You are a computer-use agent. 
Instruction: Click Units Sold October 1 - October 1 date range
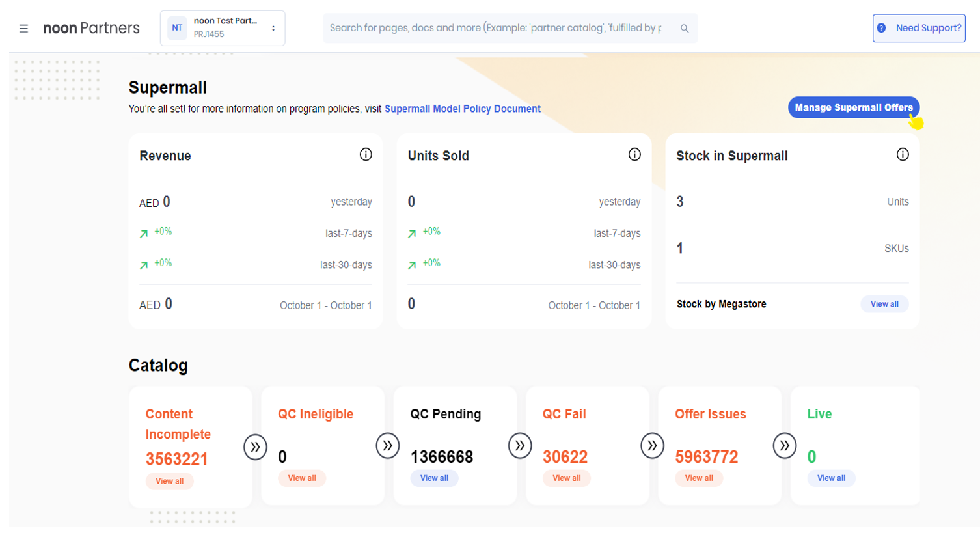[594, 305]
